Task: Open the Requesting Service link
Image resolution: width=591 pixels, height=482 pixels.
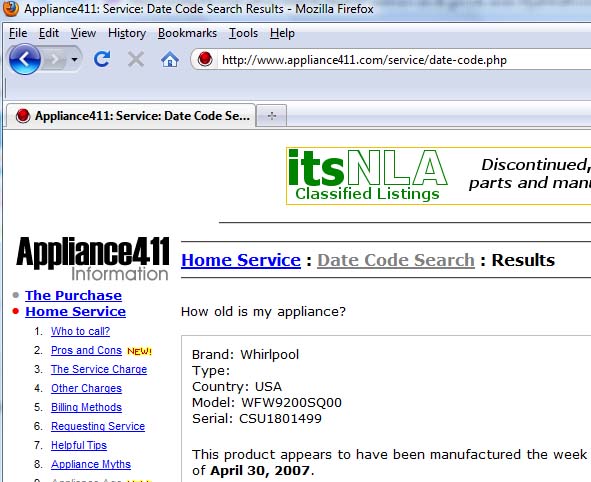Action: coord(98,426)
